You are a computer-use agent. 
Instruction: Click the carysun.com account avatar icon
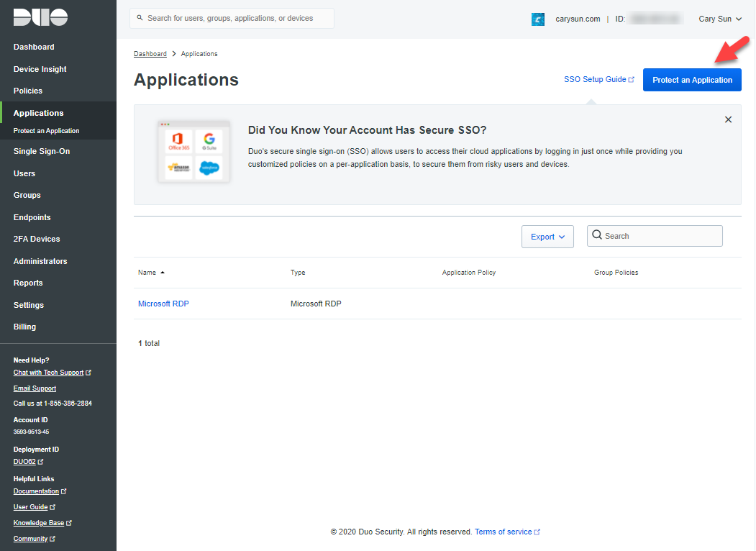pos(538,19)
